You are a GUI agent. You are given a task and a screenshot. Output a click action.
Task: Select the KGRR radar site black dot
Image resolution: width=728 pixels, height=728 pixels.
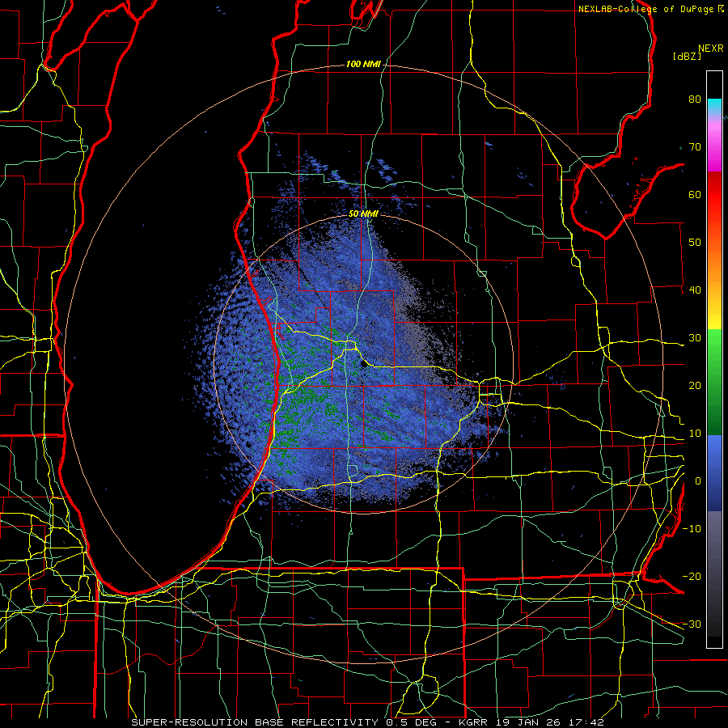364,364
